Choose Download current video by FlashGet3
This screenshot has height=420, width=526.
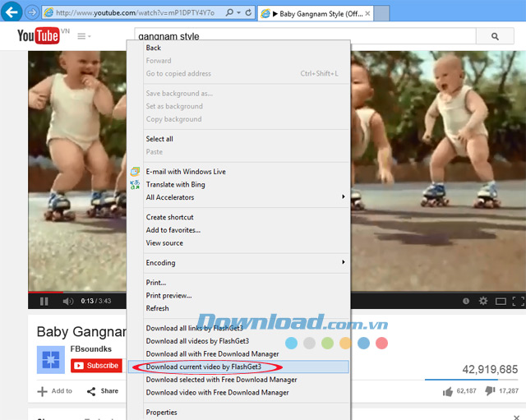coord(238,367)
